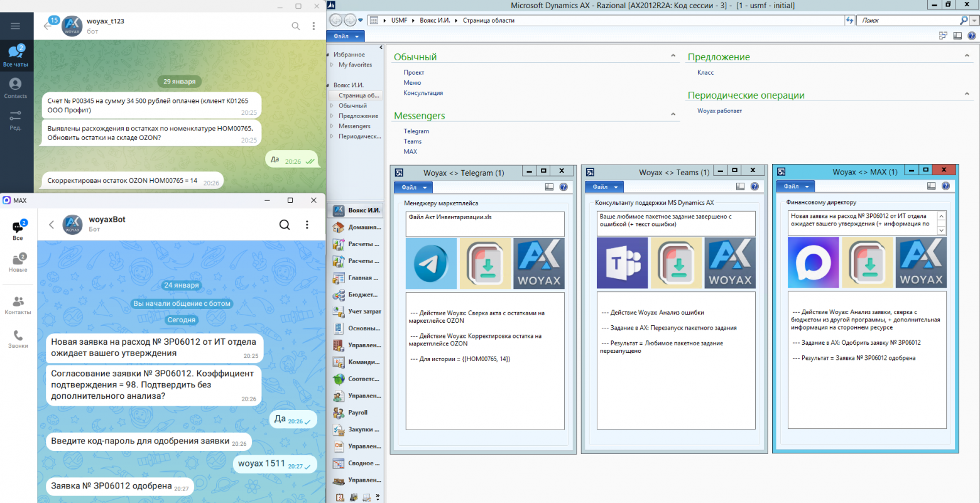Click the view layout icon in Woyax <> MAX form
The height and width of the screenshot is (503, 980).
[x=931, y=187]
